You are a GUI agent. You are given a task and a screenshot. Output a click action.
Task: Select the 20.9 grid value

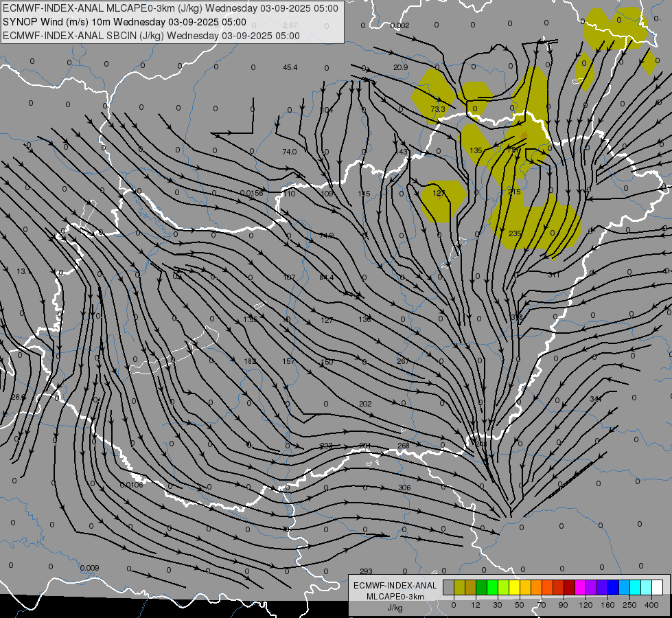coord(401,67)
